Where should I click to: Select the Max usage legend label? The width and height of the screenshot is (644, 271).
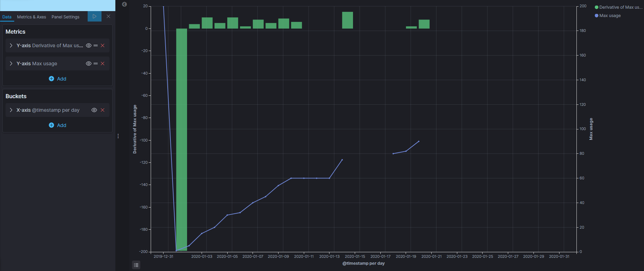click(x=610, y=16)
